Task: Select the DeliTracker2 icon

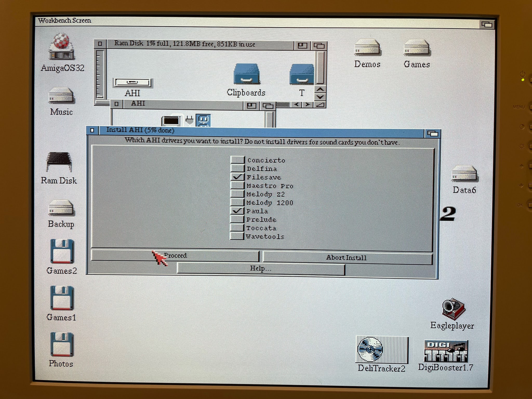Action: coord(382,350)
